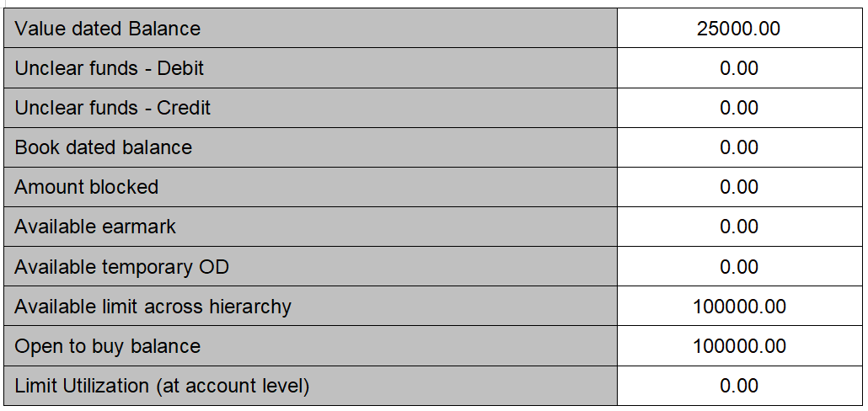
Task: Select the Available limit across hierarchy amount
Action: (739, 307)
